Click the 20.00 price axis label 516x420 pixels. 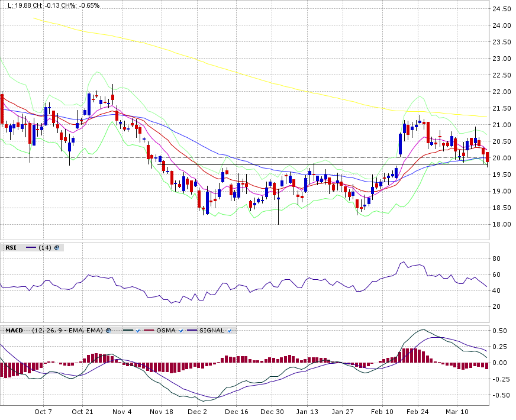click(502, 158)
